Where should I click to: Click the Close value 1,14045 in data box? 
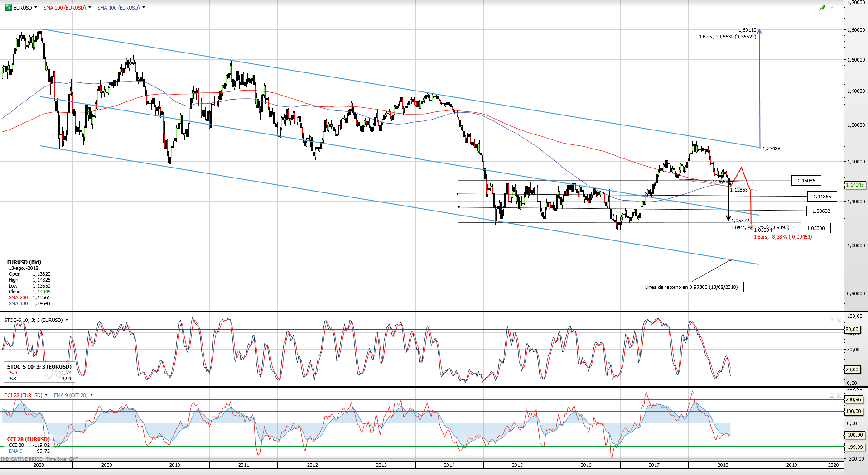[42, 292]
